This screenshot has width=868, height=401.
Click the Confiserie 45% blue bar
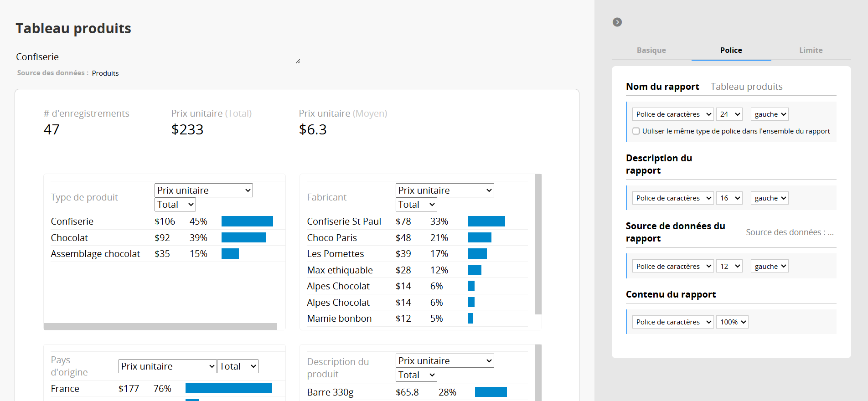[247, 221]
